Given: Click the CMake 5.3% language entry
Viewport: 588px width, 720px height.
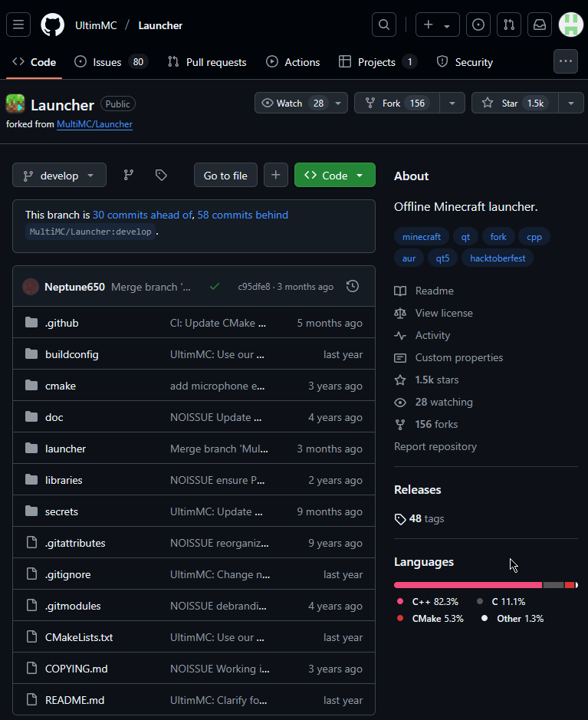Looking at the screenshot, I should click(430, 619).
